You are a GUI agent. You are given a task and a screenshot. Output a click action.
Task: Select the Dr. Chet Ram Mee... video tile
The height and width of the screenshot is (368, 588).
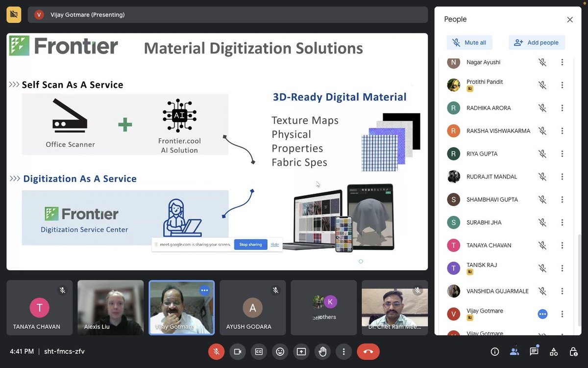pyautogui.click(x=394, y=308)
